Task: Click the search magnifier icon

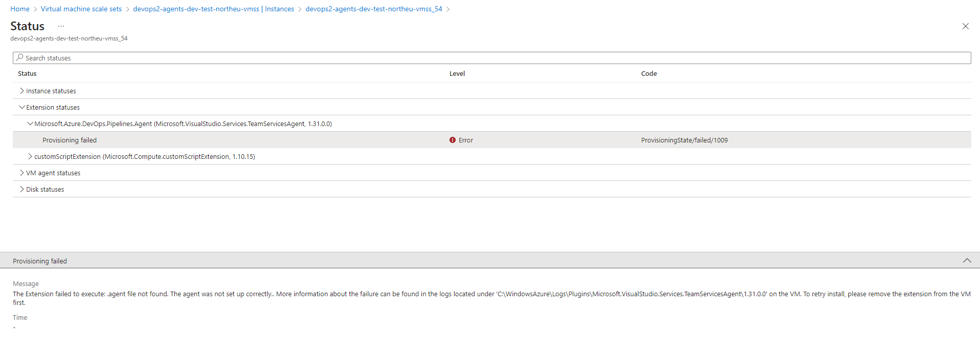Action: [19, 57]
